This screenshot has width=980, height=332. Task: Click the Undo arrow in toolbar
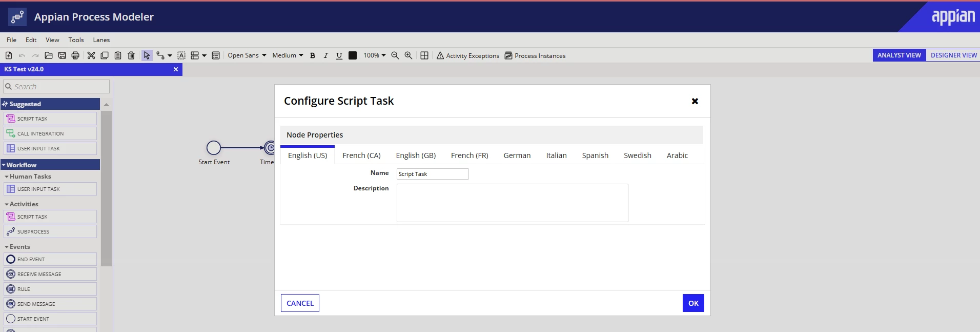(x=22, y=55)
